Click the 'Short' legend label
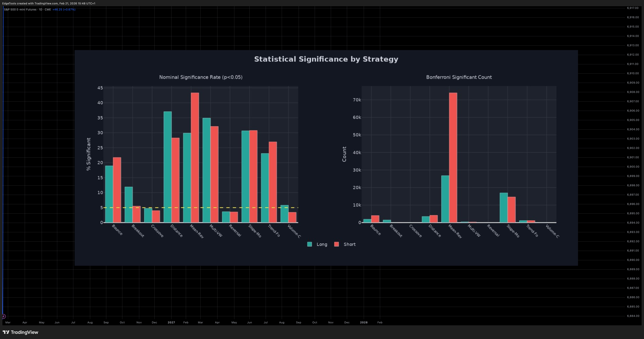The height and width of the screenshot is (339, 644). click(350, 245)
